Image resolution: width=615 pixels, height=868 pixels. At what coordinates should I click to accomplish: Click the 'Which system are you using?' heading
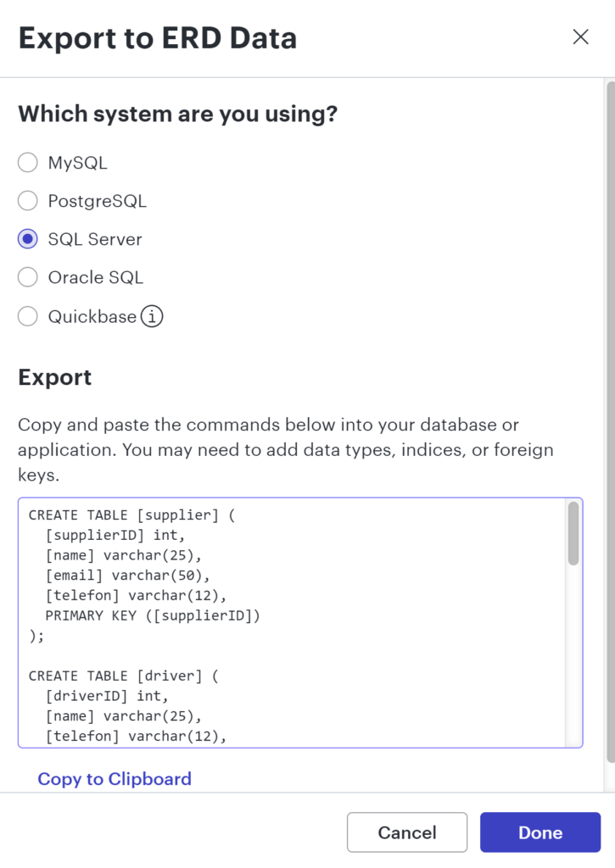177,114
